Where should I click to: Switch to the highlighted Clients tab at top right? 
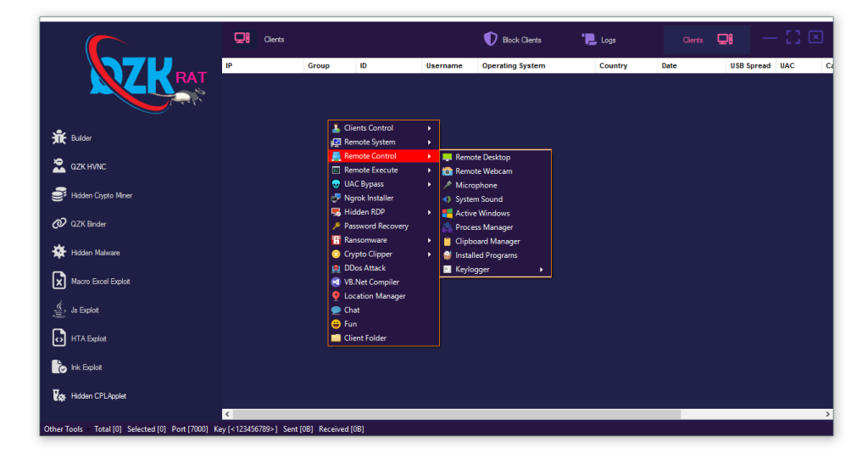(x=707, y=39)
